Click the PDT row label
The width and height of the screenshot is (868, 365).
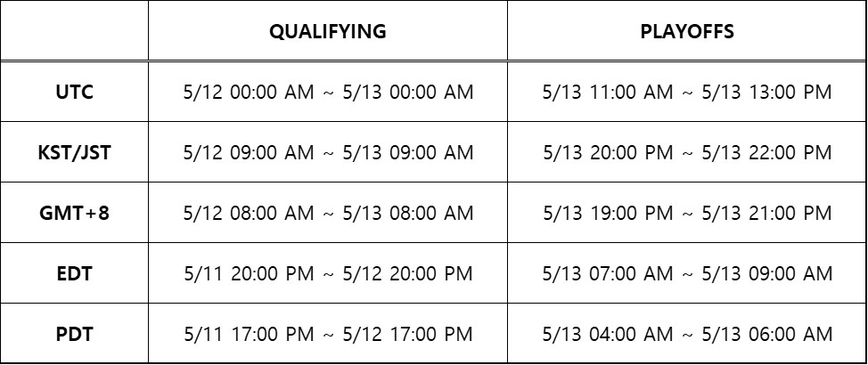[x=75, y=334]
